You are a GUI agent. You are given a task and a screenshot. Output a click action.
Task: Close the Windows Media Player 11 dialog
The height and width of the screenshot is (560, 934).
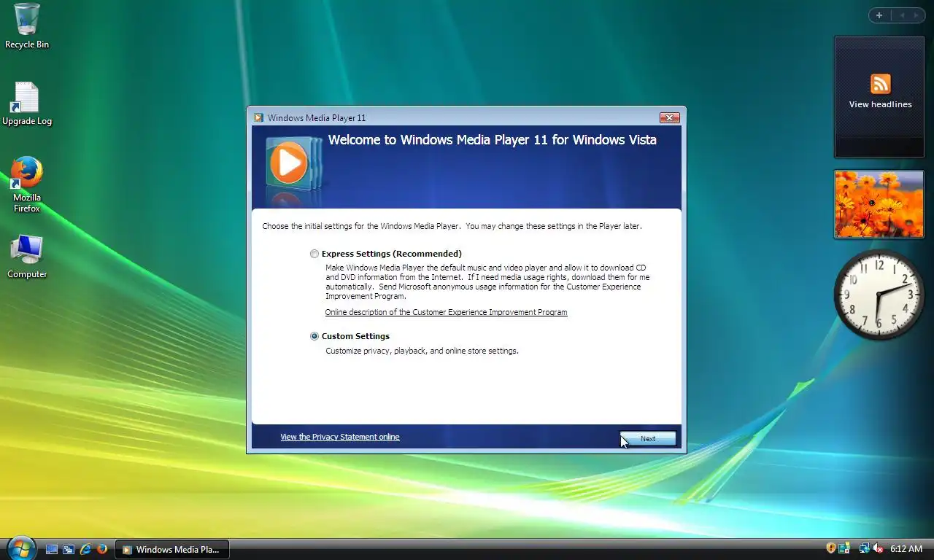pos(670,117)
